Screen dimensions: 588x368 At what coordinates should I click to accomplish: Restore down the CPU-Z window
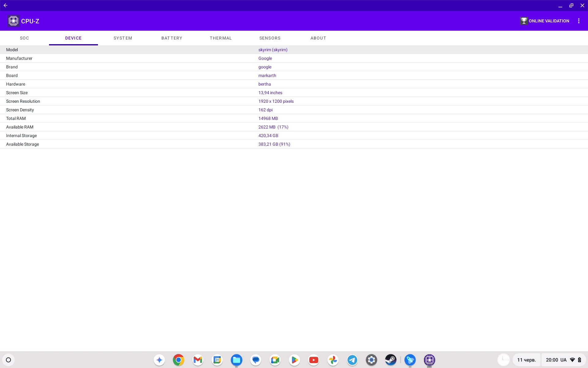[x=571, y=6]
